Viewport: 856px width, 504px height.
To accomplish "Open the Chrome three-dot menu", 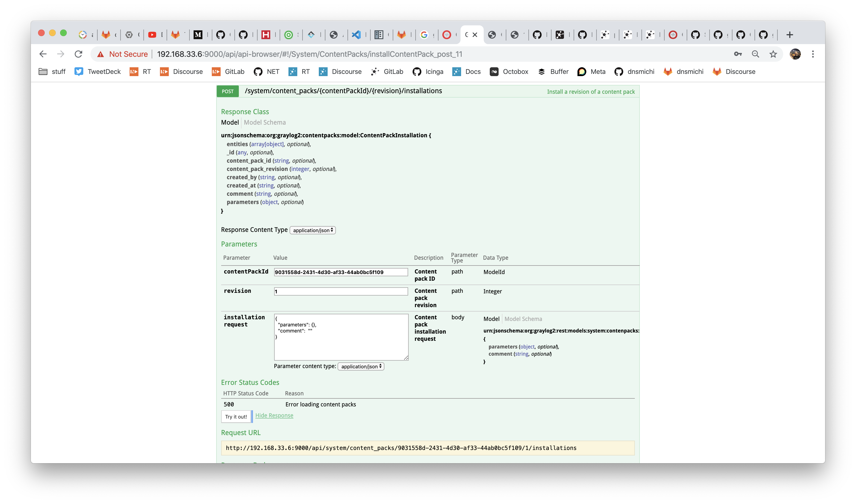I will (x=813, y=54).
